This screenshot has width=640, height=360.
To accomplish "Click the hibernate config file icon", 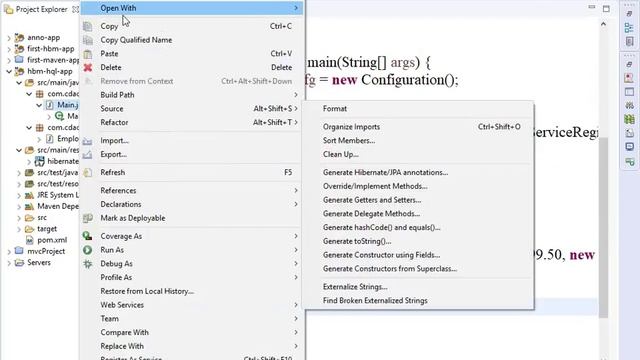I will (x=40, y=161).
